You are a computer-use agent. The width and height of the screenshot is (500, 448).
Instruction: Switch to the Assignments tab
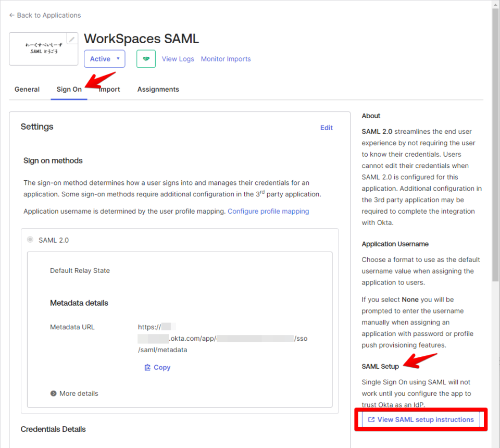[x=158, y=89]
